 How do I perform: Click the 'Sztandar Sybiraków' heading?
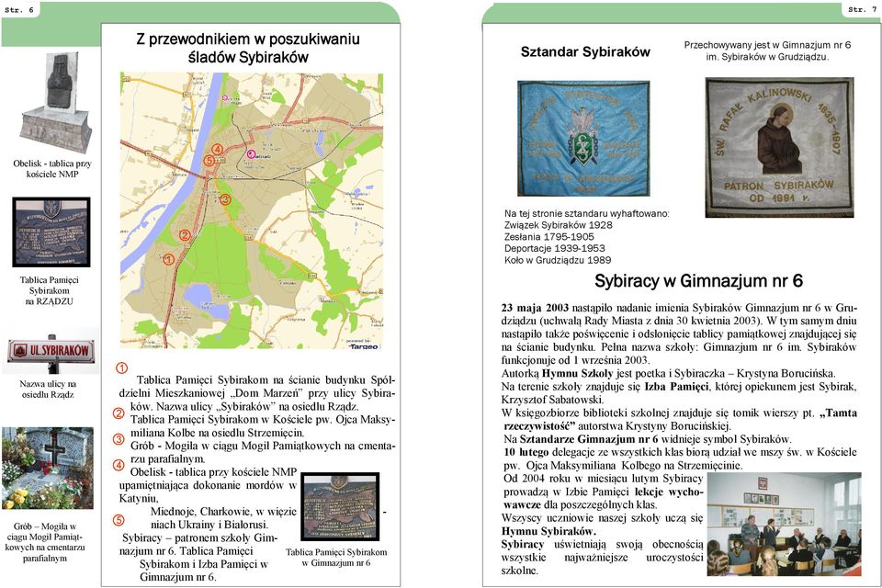[585, 51]
